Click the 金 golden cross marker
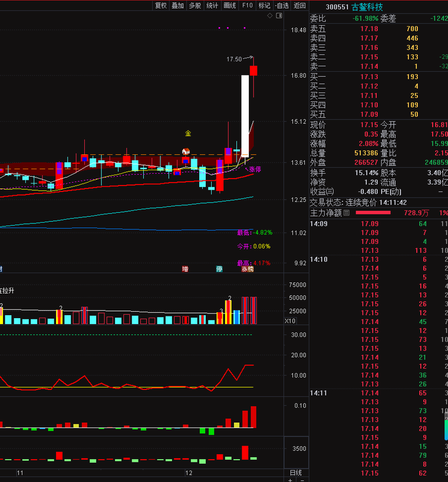Screen dimensions: 448x482 point(188,133)
